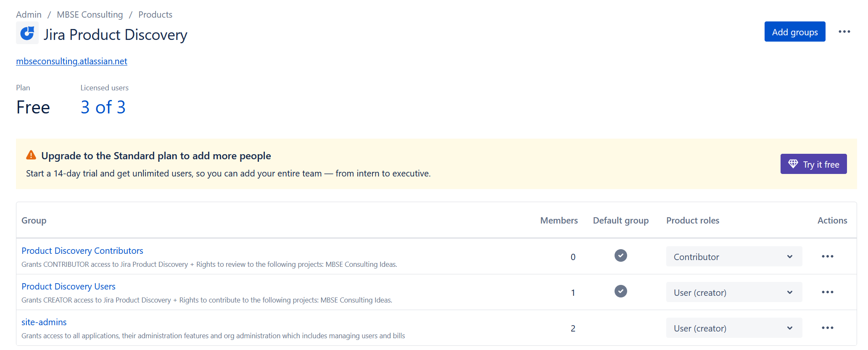Click the Members column header
Screen dimensions: 868x350
click(x=559, y=221)
